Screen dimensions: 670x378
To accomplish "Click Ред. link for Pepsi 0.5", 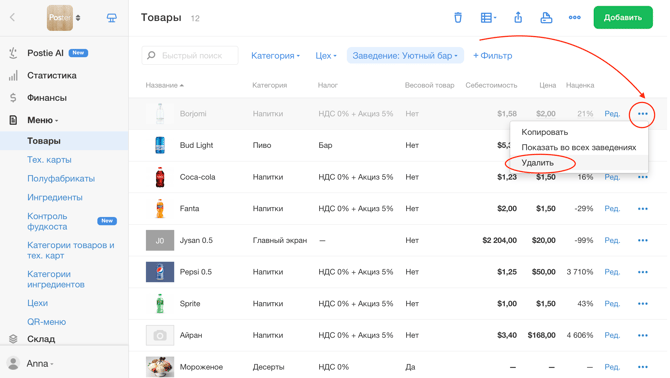I will coord(612,272).
